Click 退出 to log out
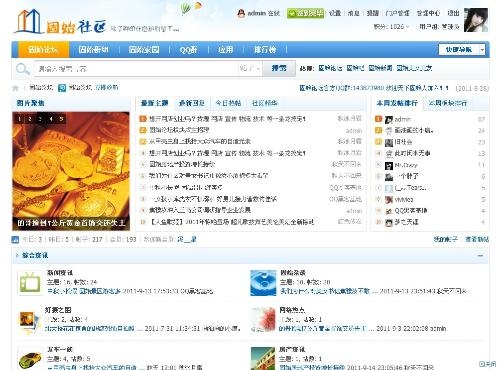The height and width of the screenshot is (370, 500). point(453,13)
